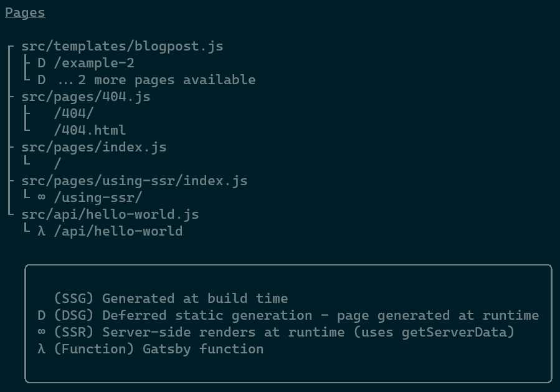
Task: Select src/pages/404.js file path
Action: 85,97
